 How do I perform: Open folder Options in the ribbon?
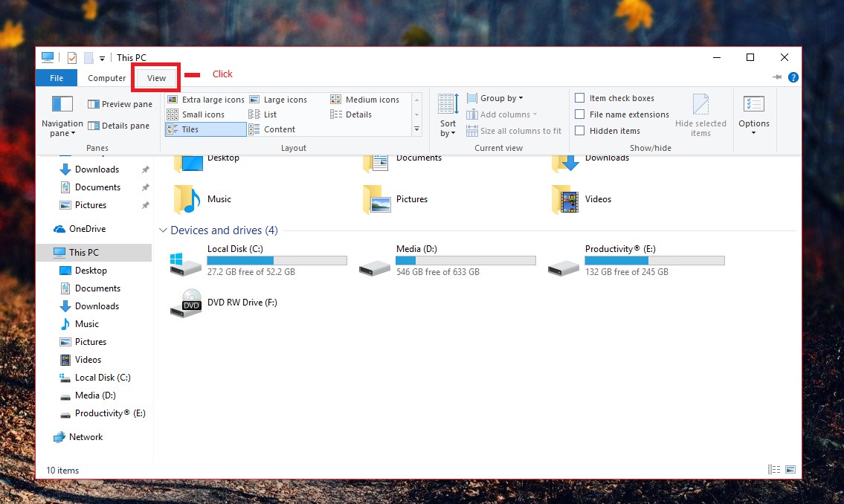(753, 113)
